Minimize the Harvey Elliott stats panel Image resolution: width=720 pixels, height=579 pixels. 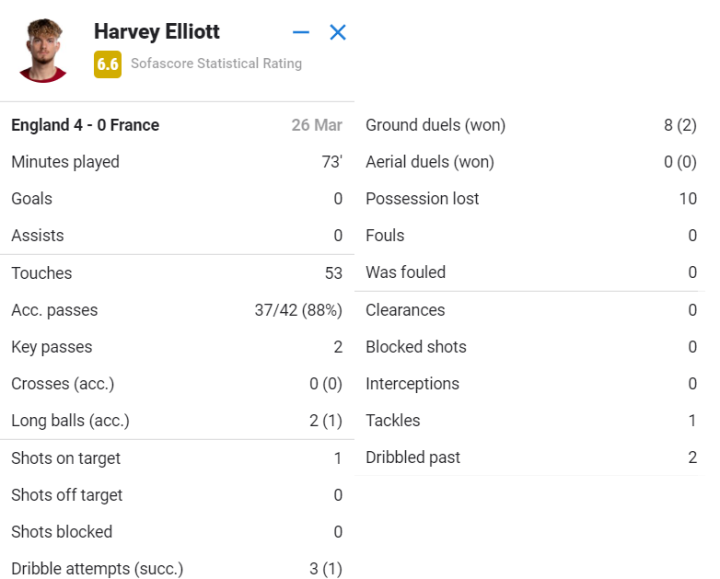[x=301, y=32]
